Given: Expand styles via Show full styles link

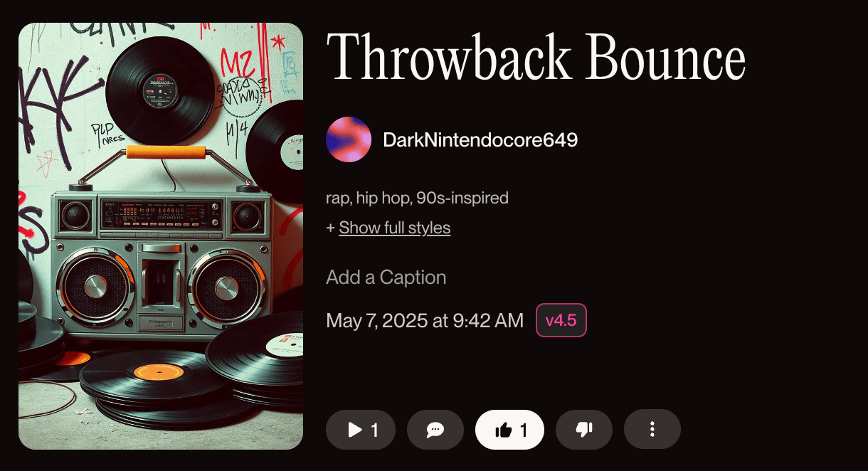Looking at the screenshot, I should click(395, 228).
